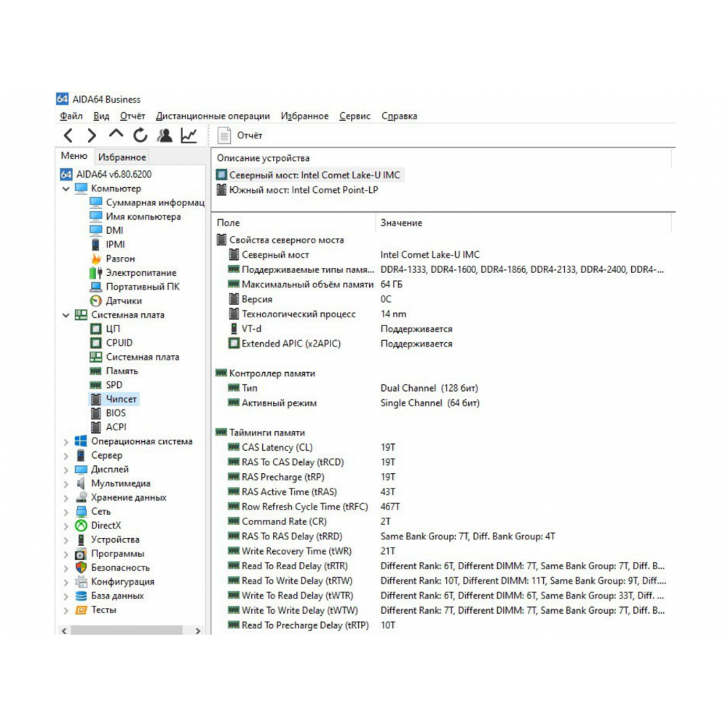Refresh the current page via the circular arrow icon

tap(141, 135)
